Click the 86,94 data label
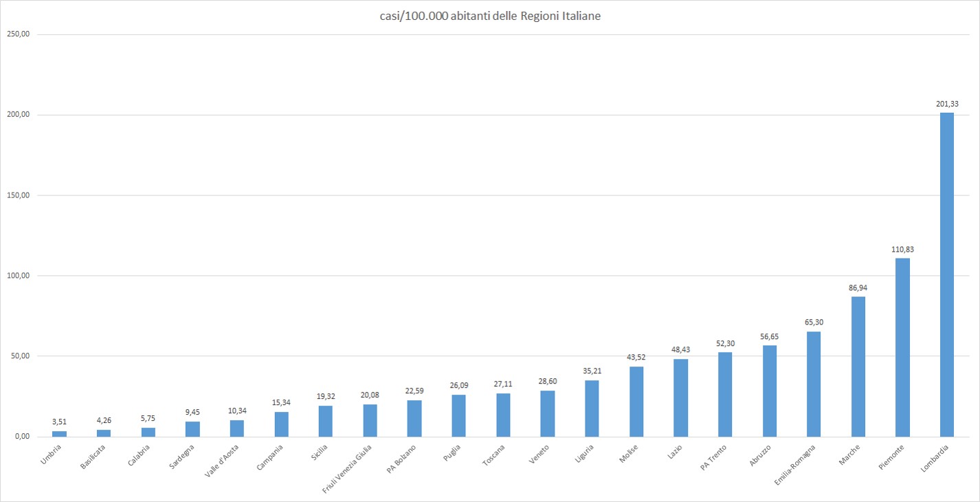 858,288
